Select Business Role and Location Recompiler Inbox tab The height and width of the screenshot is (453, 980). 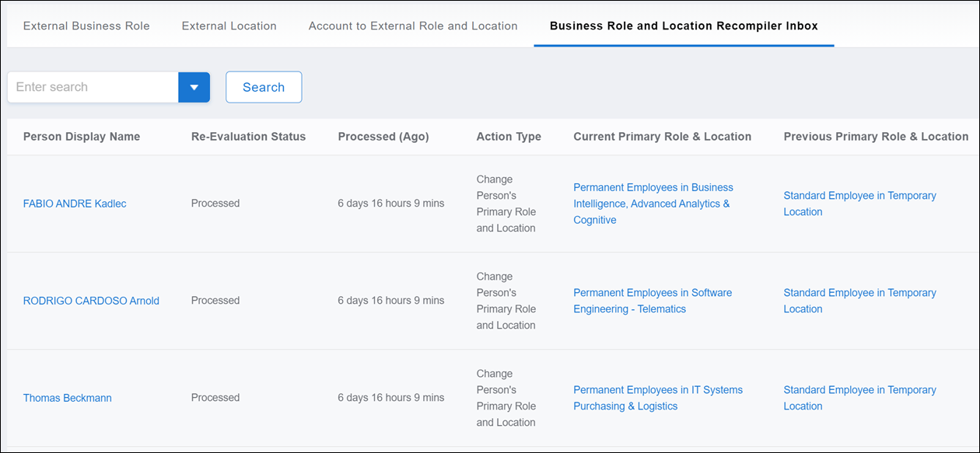click(x=684, y=26)
